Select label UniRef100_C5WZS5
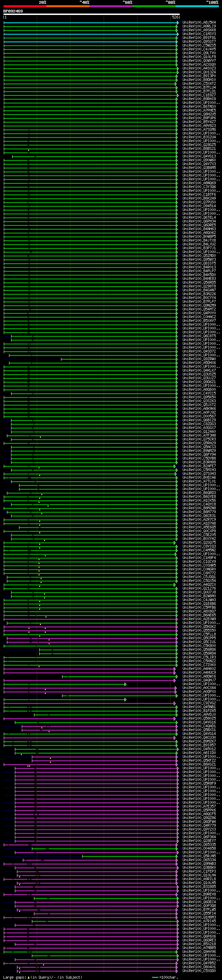Image resolution: width=222 pixels, height=980 pixels. coord(199,45)
